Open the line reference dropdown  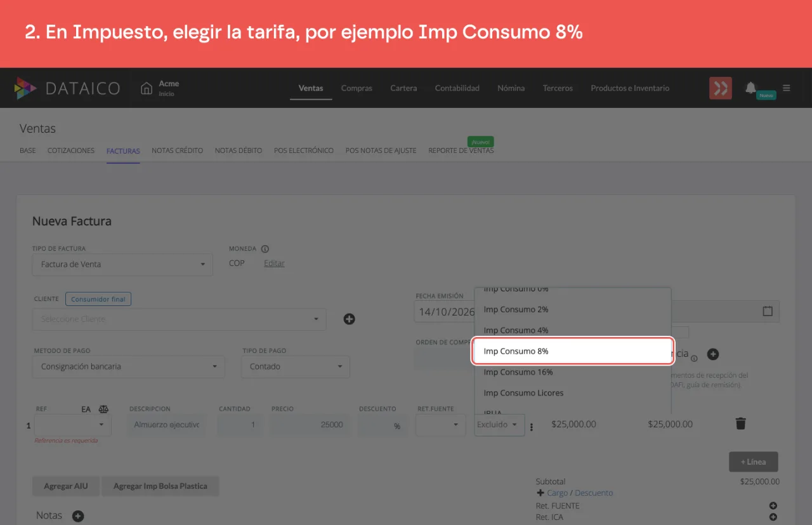(x=73, y=425)
